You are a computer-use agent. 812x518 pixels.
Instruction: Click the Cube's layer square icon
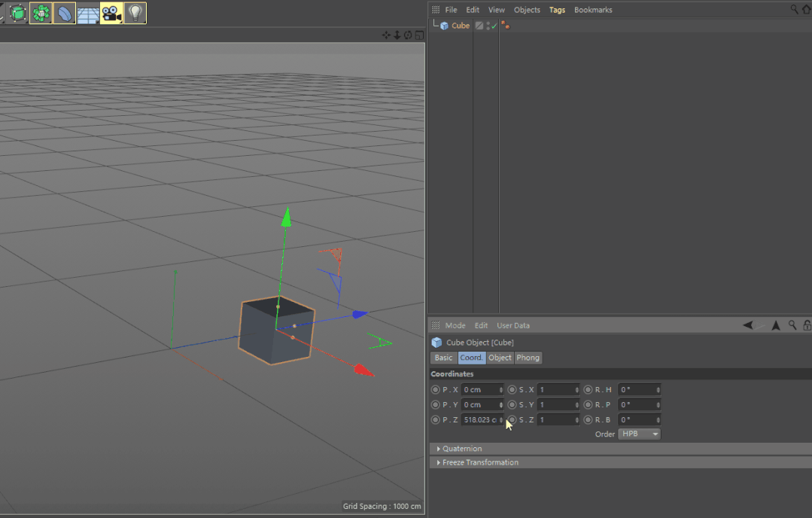(479, 26)
